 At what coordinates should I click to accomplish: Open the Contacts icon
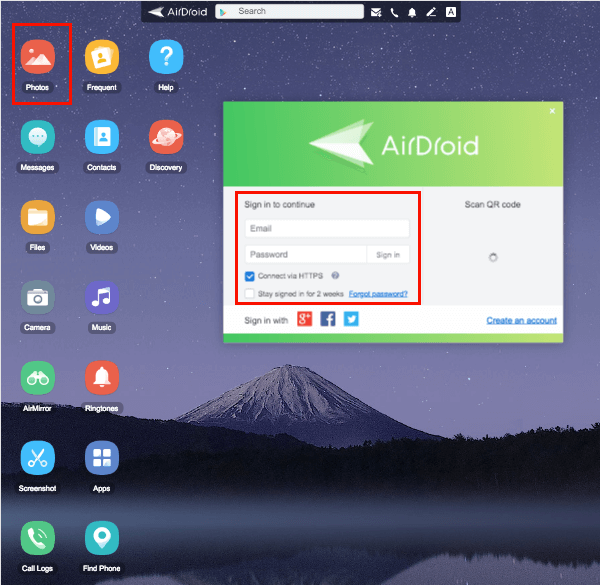coord(102,137)
